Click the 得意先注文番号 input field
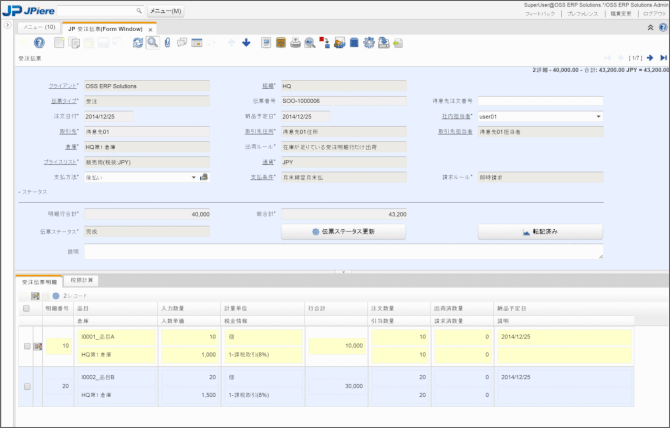 click(541, 101)
